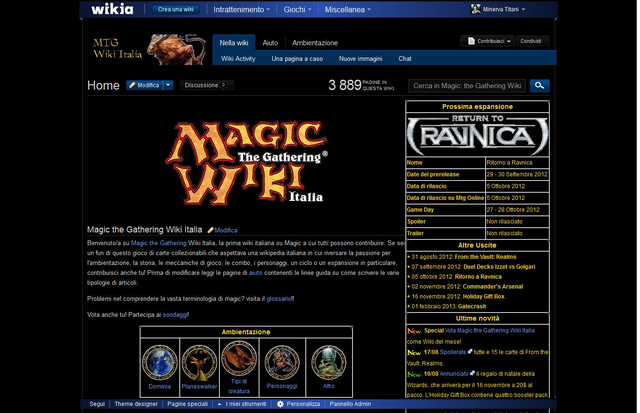Open Duel Decks Izzet vs Golgari entry

click(499, 266)
